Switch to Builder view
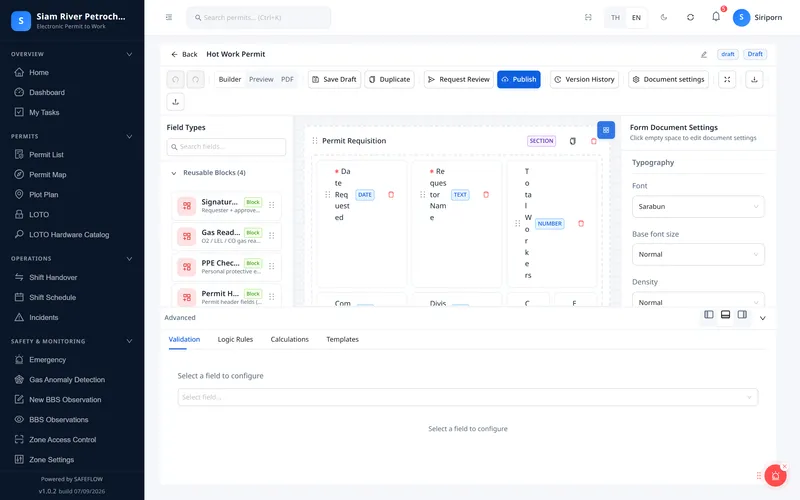The image size is (800, 500). (x=230, y=80)
